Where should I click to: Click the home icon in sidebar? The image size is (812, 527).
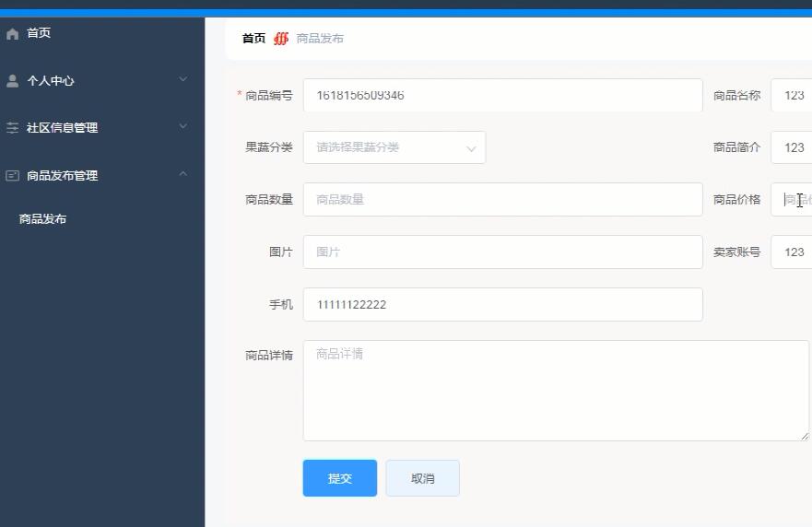click(x=12, y=34)
